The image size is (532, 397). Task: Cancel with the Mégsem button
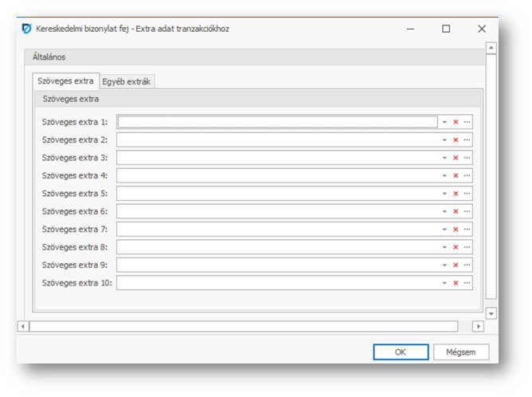click(x=461, y=352)
